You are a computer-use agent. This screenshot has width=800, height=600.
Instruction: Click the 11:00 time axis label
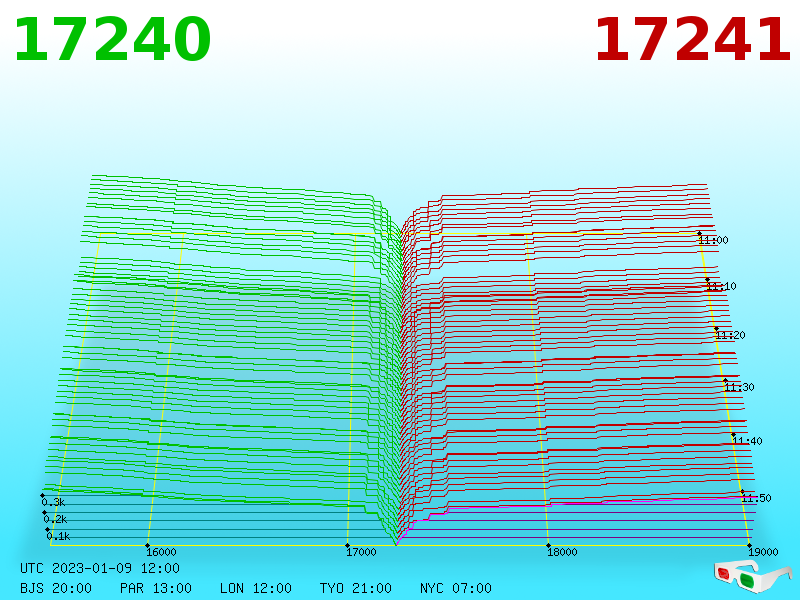713,240
